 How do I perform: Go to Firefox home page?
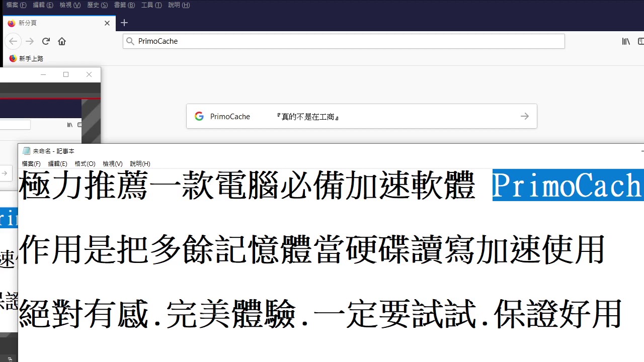point(62,41)
